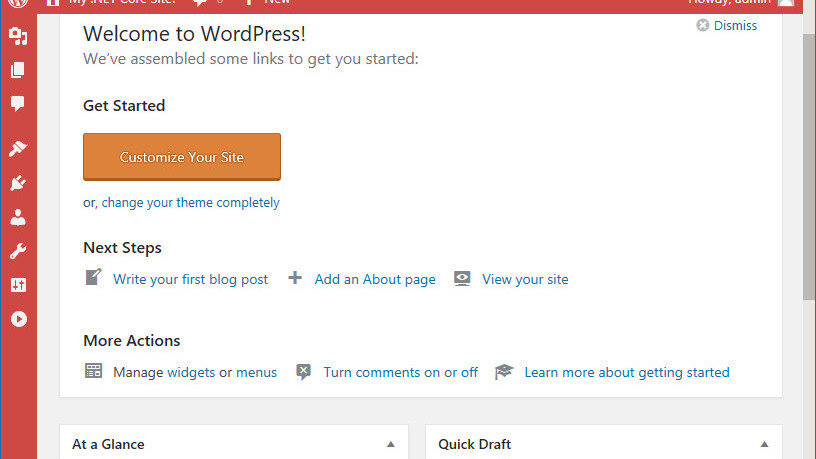
Task: Open Write your first blog post link
Action: 190,279
